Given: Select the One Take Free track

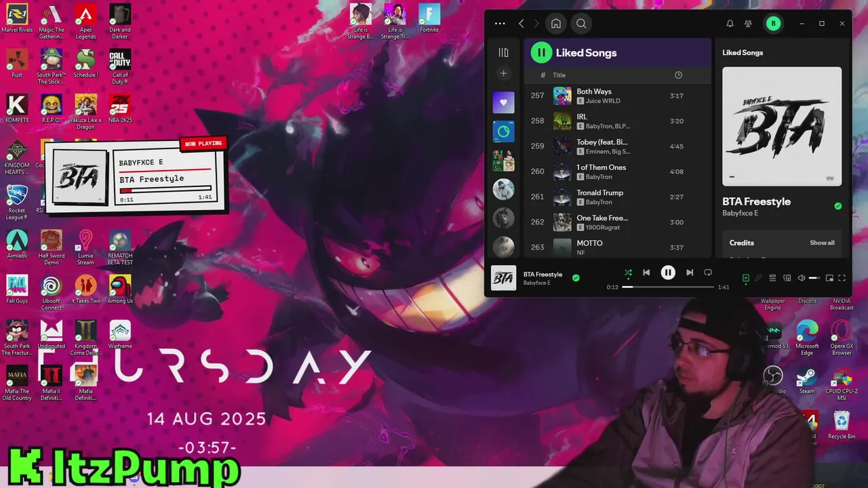Looking at the screenshot, I should 618,222.
